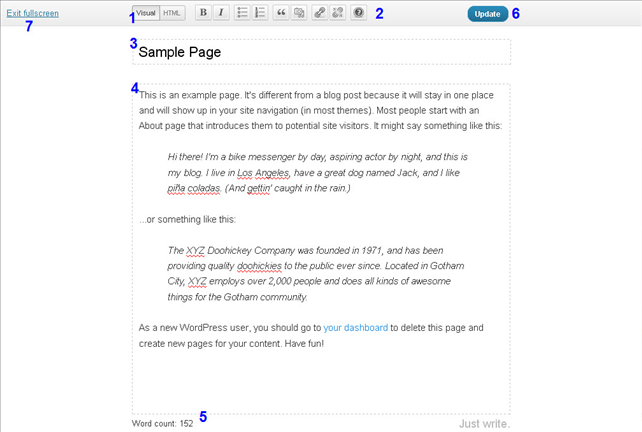
Task: Click the 'Hi there! I'm a bike messenger' quote
Action: [317, 172]
